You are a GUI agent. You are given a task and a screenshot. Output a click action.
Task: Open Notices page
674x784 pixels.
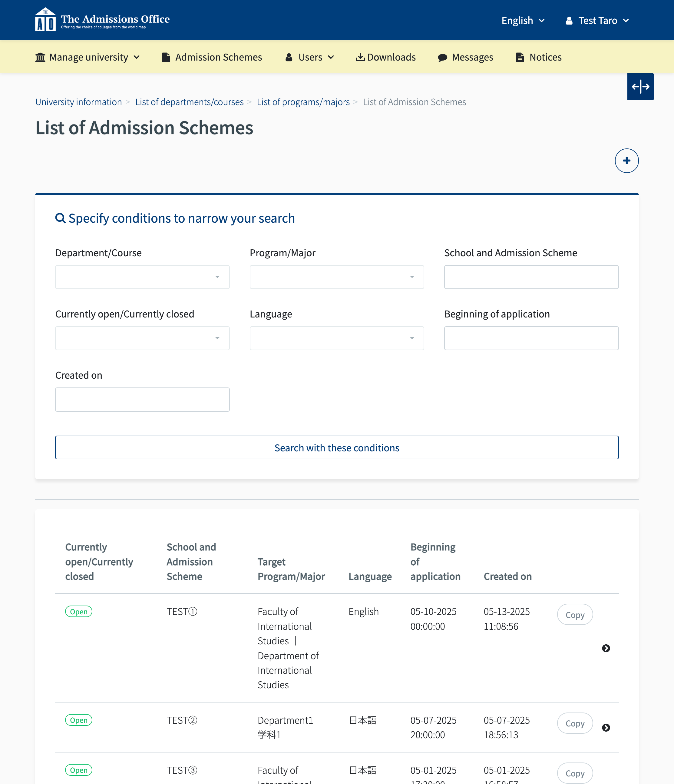539,57
